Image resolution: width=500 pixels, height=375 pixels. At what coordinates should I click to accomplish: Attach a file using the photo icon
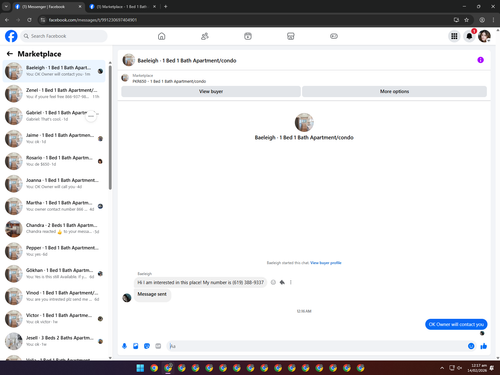tap(136, 346)
